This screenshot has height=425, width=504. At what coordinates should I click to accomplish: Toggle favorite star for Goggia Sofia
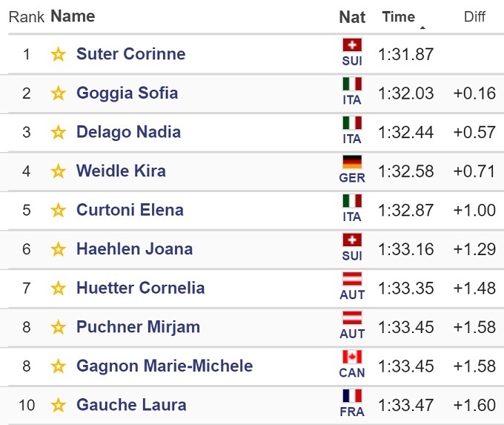(x=59, y=93)
